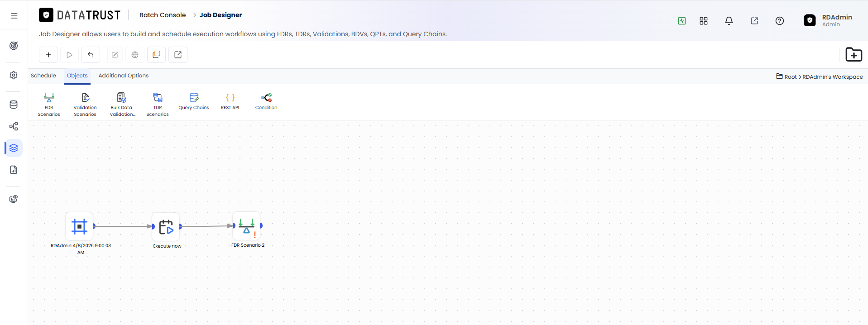Click the red warning mark on FDR Scenario 2

(x=255, y=235)
